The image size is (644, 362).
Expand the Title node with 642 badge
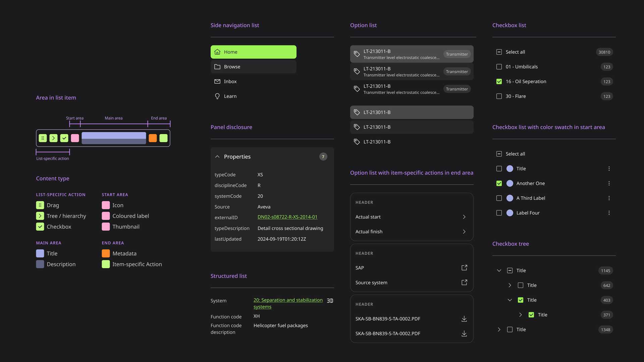[510, 285]
